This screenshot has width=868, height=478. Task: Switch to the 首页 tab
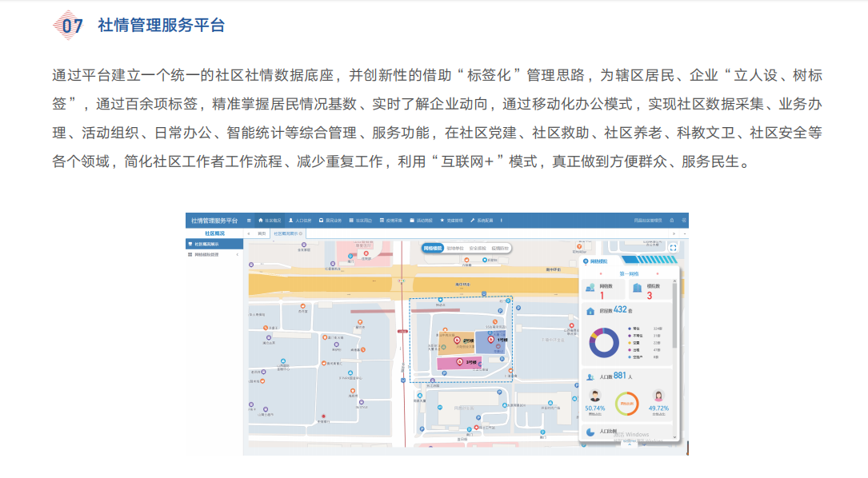tap(262, 233)
